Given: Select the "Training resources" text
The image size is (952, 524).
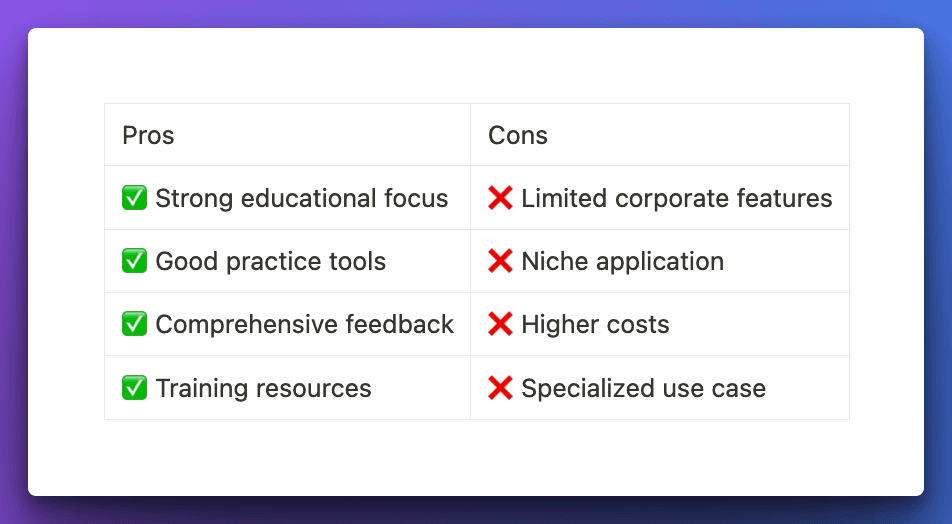Looking at the screenshot, I should [x=264, y=388].
